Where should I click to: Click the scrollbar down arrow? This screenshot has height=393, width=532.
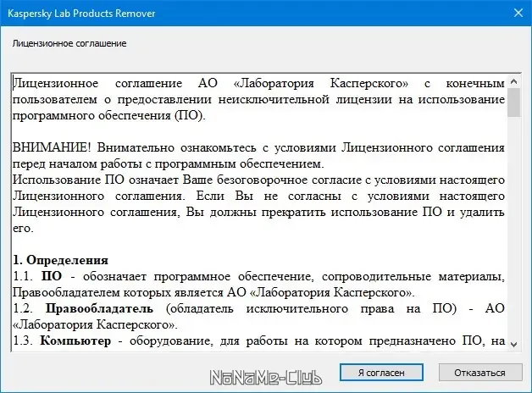513,345
